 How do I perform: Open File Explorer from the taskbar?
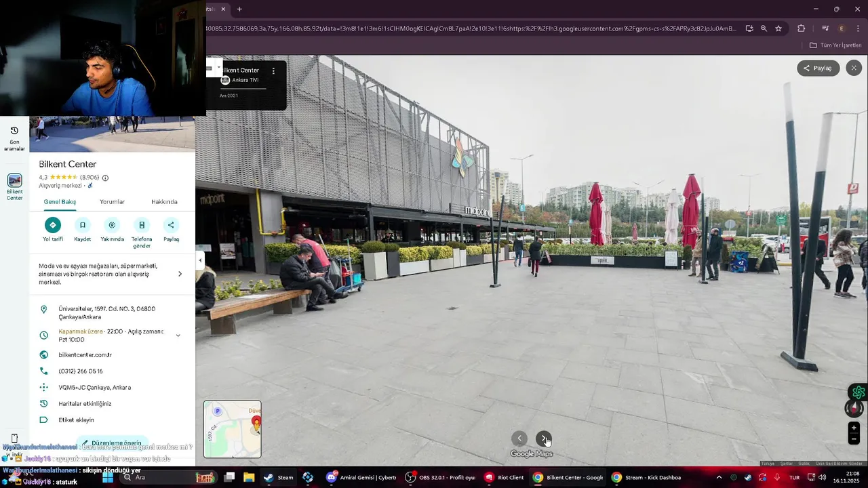[249, 477]
